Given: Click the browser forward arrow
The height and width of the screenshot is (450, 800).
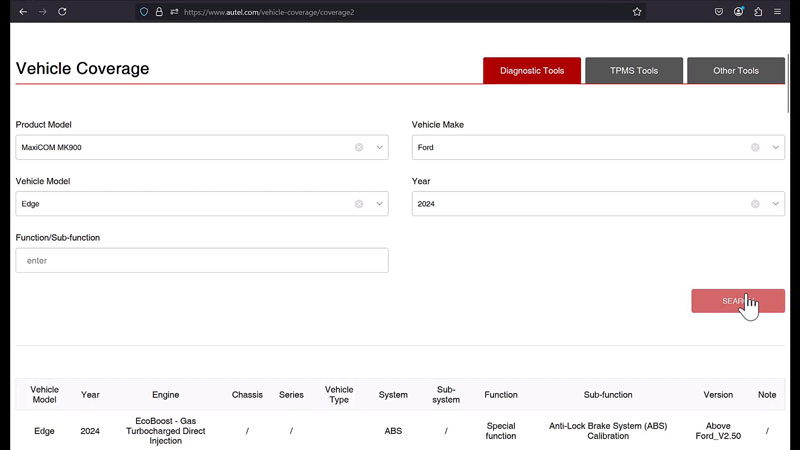Looking at the screenshot, I should [42, 12].
